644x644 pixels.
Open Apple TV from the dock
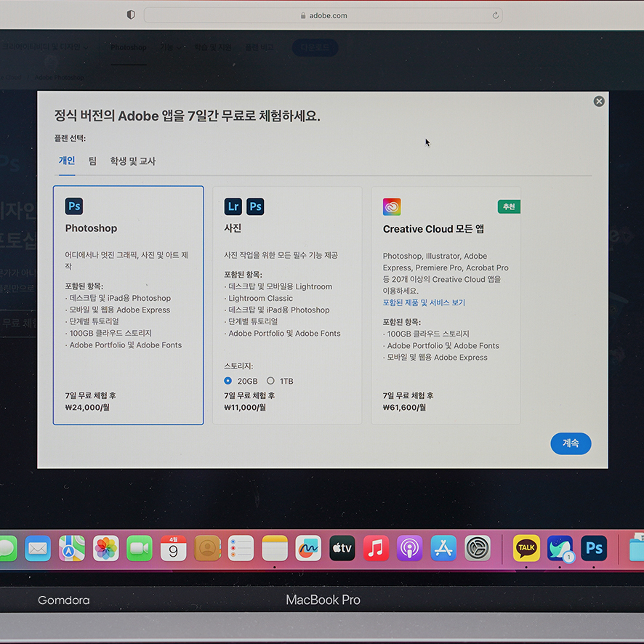(x=342, y=548)
